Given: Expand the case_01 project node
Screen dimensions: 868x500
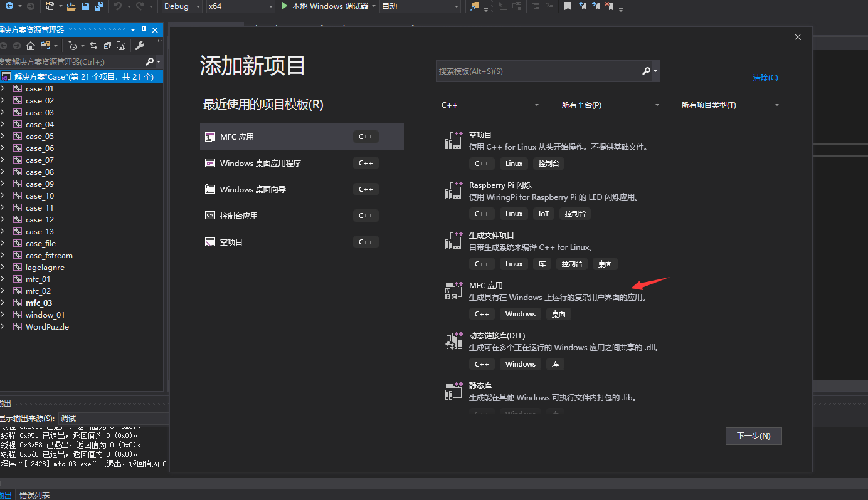Looking at the screenshot, I should [3, 88].
